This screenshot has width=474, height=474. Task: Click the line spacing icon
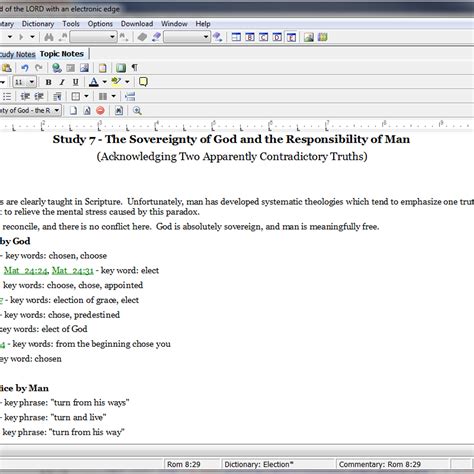point(57,96)
